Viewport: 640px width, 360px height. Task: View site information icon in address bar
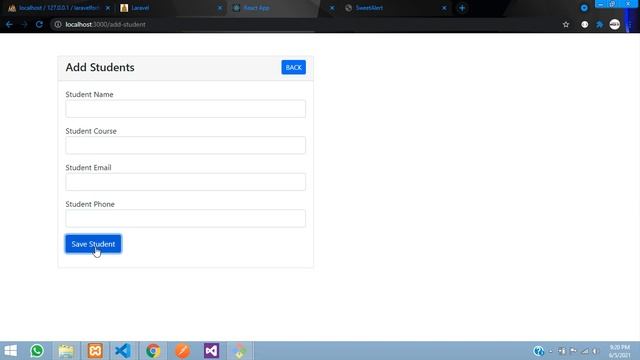pos(58,24)
